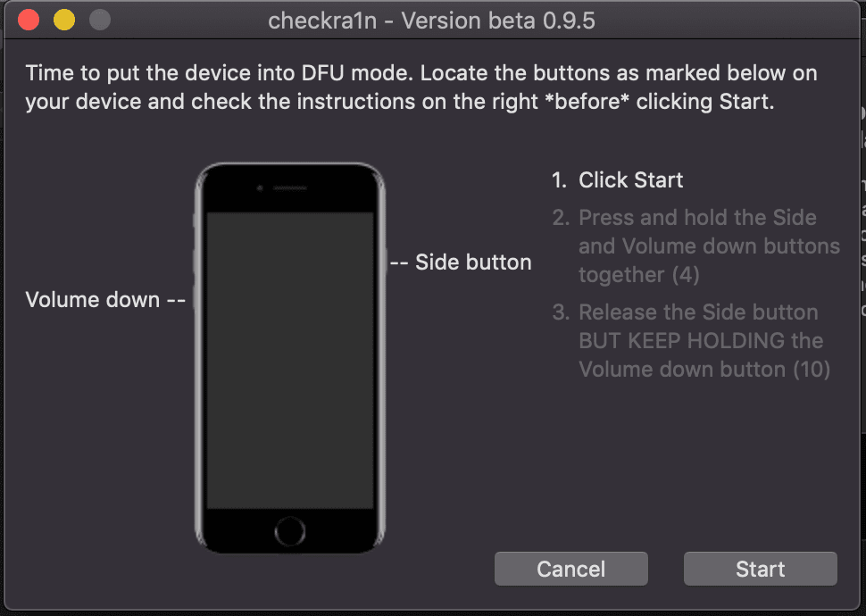Click the 'Time to put the device into DFU mode' text
Viewport: 866px width, 616px height.
coord(220,73)
